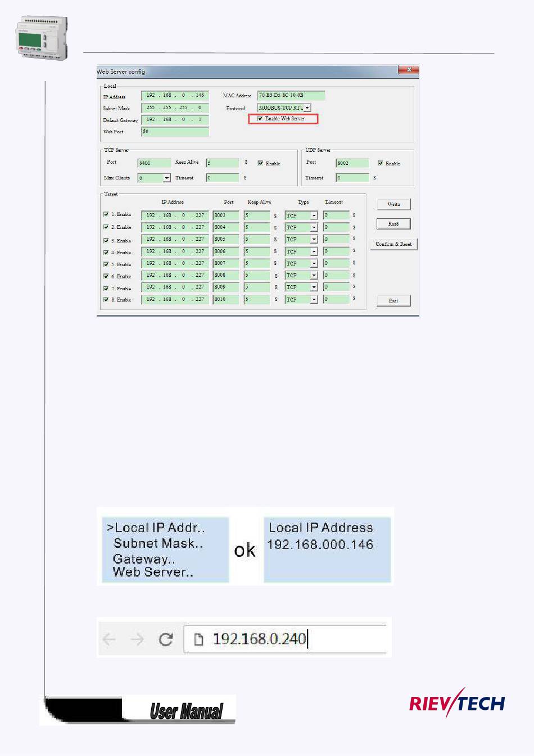534x756 pixels.
Task: Click the browser back arrow
Action: click(x=109, y=639)
